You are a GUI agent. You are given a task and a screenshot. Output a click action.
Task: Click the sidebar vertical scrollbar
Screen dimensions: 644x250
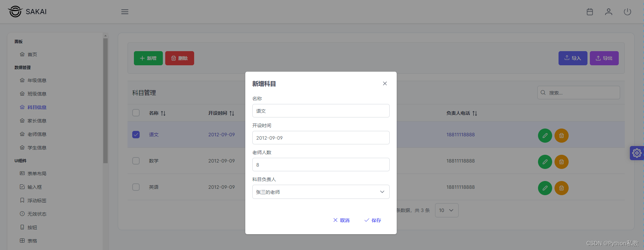click(105, 101)
